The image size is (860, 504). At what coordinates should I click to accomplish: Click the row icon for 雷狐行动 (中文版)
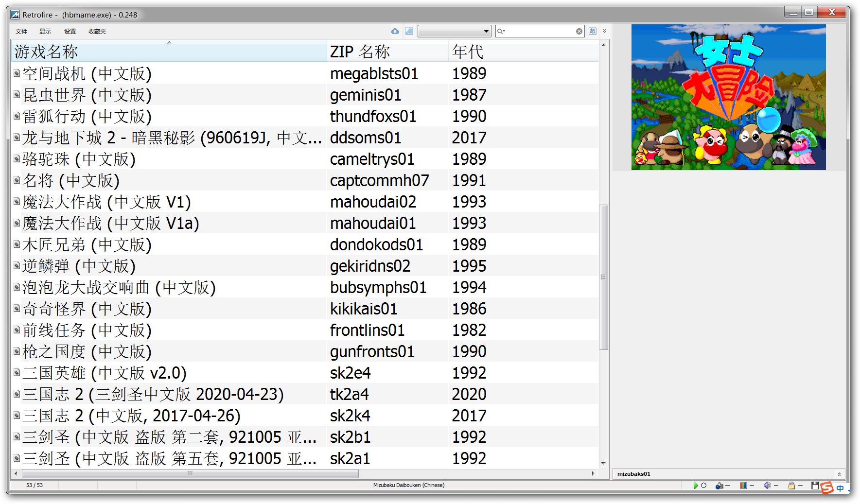(x=17, y=116)
